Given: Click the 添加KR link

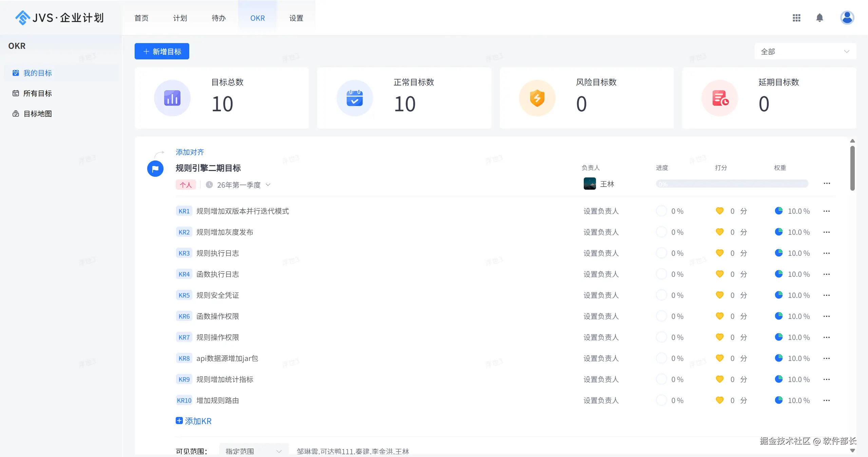Looking at the screenshot, I should [x=194, y=421].
